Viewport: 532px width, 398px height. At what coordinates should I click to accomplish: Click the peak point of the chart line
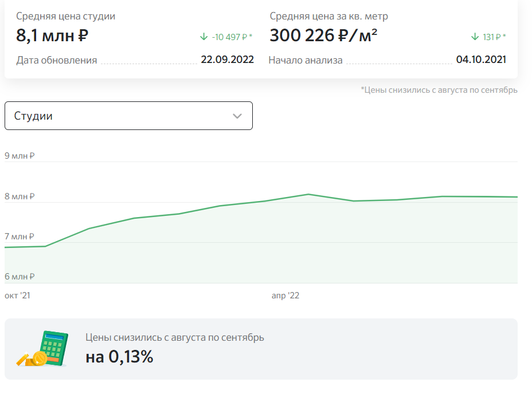[x=308, y=194]
